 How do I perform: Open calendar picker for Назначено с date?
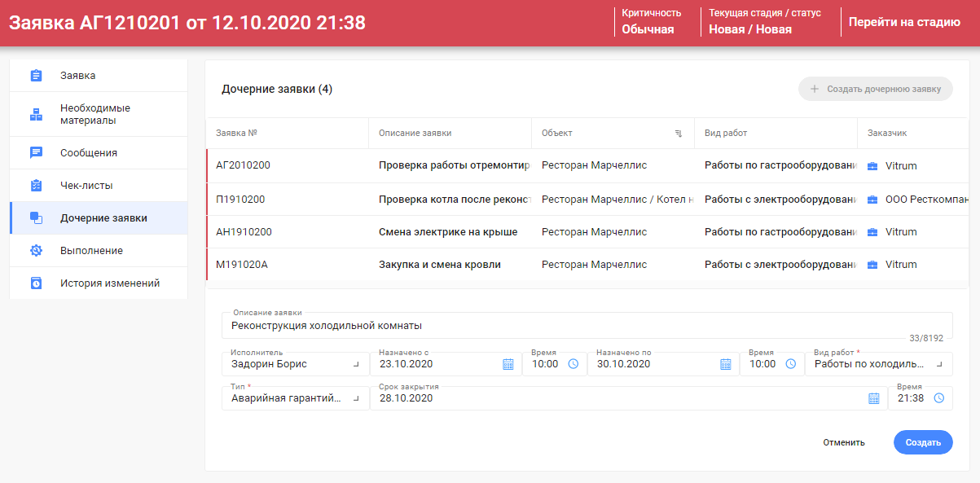click(x=508, y=364)
